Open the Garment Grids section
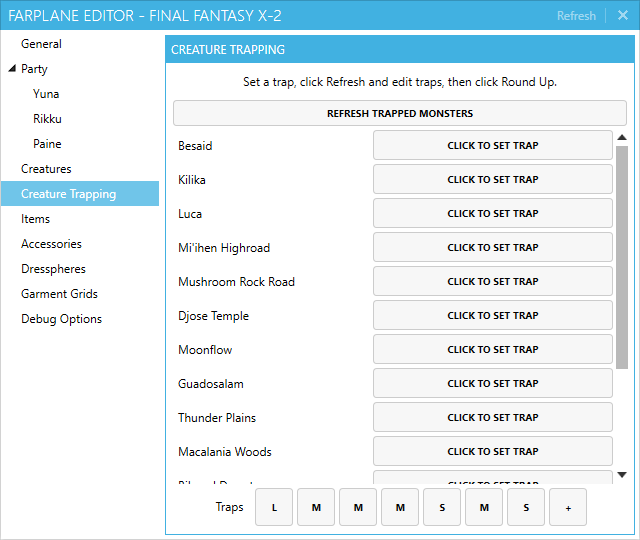 point(59,293)
